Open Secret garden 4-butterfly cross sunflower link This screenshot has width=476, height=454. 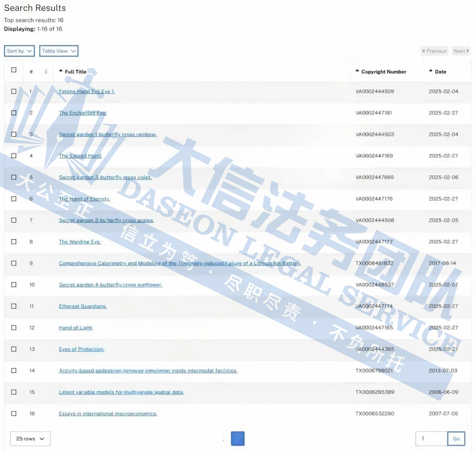[x=110, y=285]
